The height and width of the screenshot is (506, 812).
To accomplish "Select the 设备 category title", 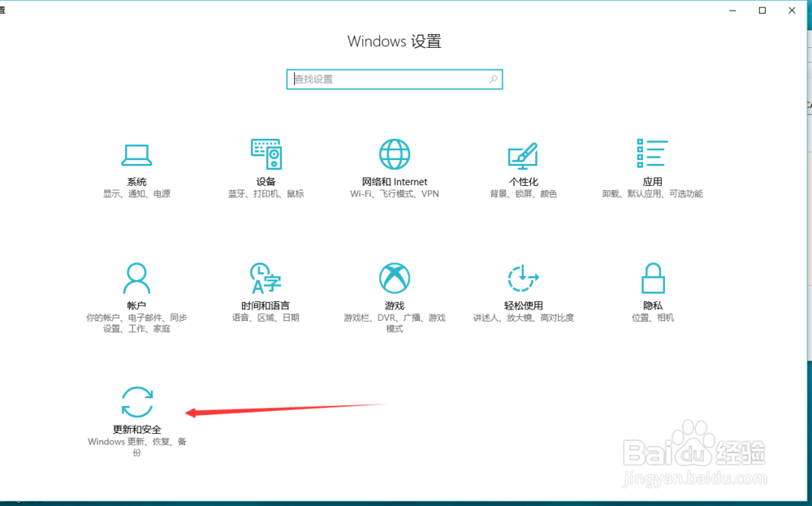I will [x=266, y=182].
